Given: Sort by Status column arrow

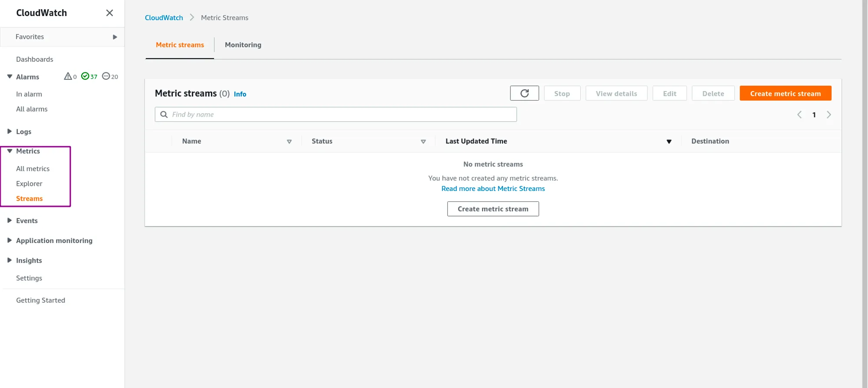Looking at the screenshot, I should point(423,141).
